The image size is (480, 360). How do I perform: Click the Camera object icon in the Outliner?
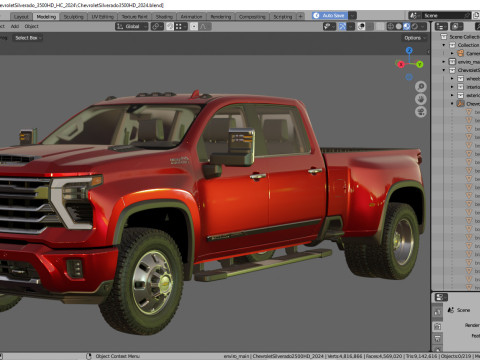[460, 53]
